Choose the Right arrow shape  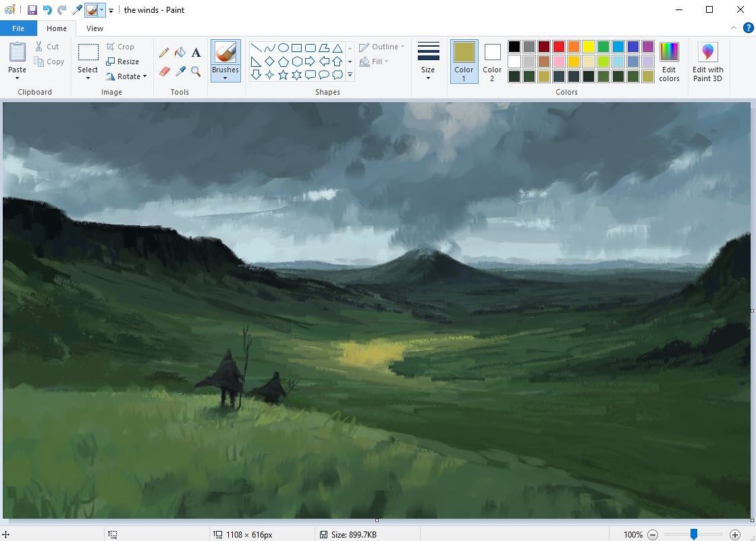click(310, 61)
